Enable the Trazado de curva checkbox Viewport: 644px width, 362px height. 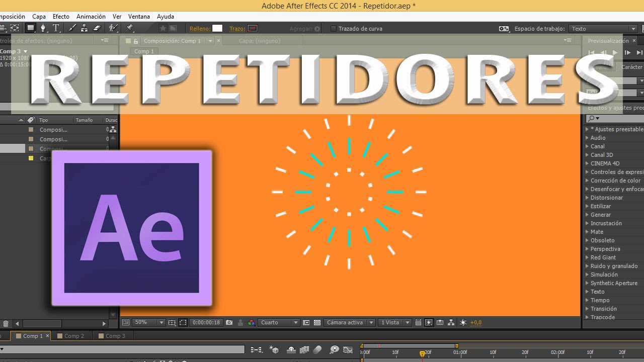(x=333, y=29)
